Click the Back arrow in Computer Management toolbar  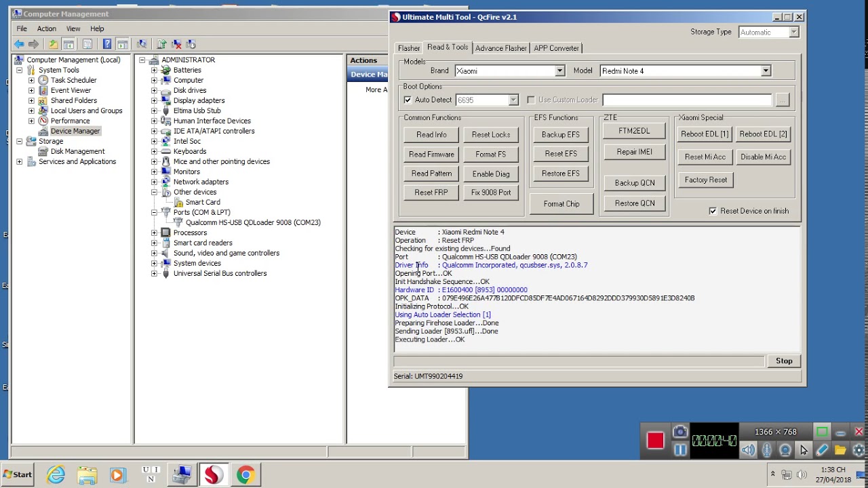point(19,44)
